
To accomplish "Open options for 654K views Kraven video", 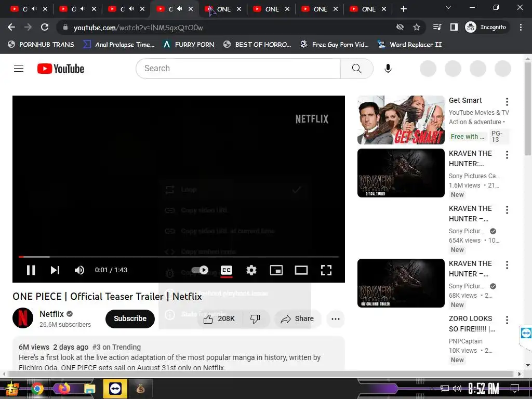I will point(507,210).
